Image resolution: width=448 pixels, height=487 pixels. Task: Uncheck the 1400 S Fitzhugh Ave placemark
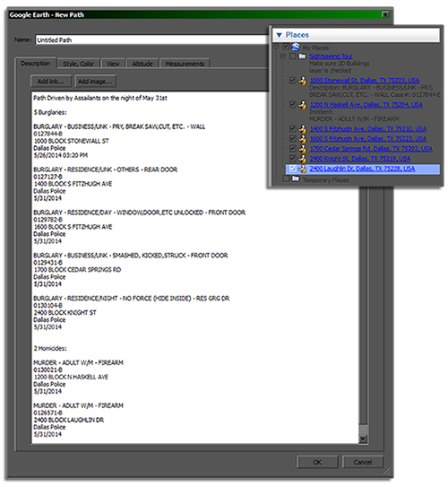pos(293,128)
